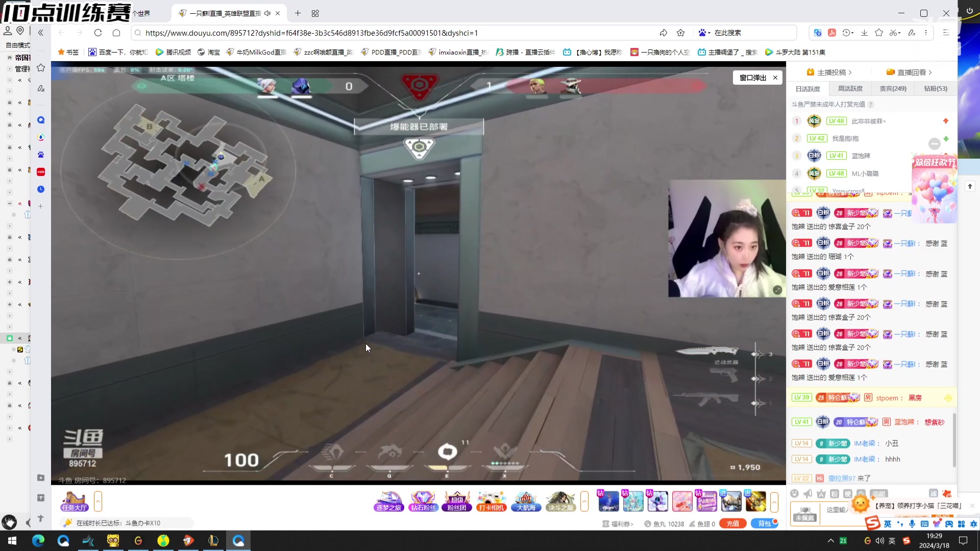Bookmark this page with the star icon

(x=680, y=33)
